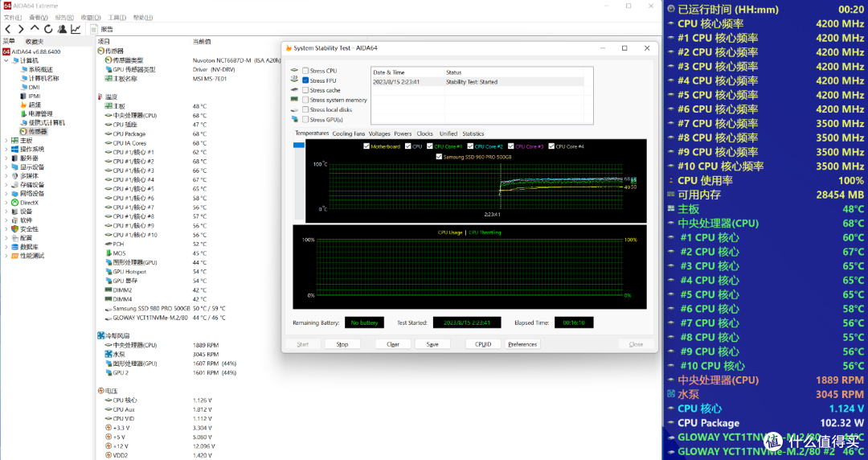Click the Clear button
The width and height of the screenshot is (868, 460).
pos(392,344)
